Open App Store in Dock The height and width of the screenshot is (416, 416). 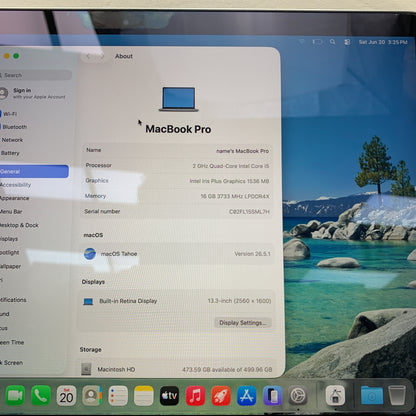point(246,395)
